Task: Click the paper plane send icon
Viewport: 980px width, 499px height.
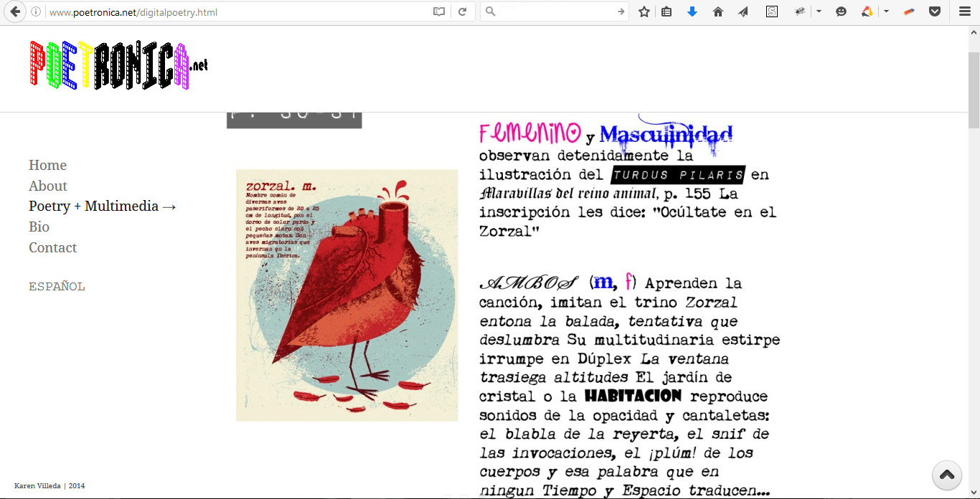Action: pos(743,12)
